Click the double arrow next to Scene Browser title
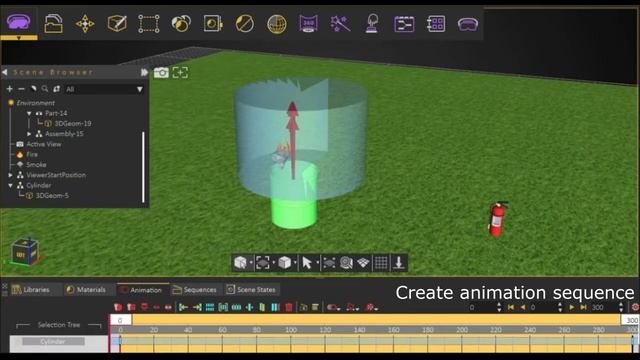The width and height of the screenshot is (640, 360). coord(144,72)
